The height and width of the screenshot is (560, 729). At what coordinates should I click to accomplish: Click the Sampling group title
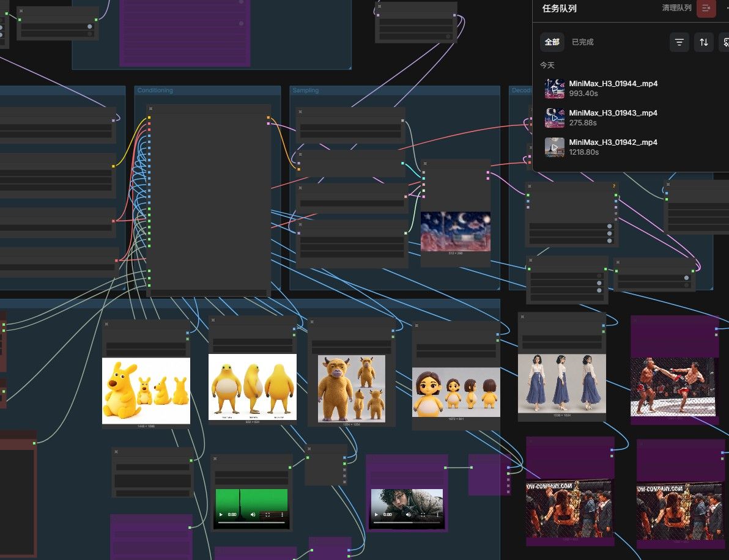[x=305, y=90]
